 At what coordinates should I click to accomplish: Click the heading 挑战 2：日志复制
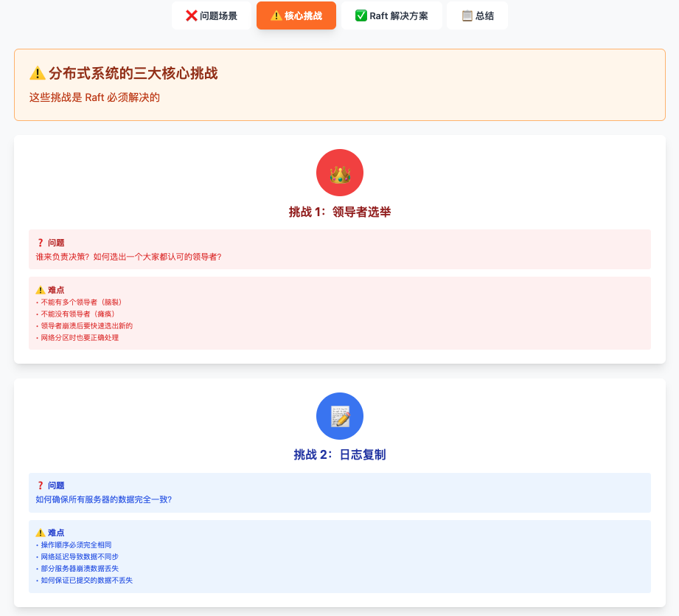(x=340, y=455)
